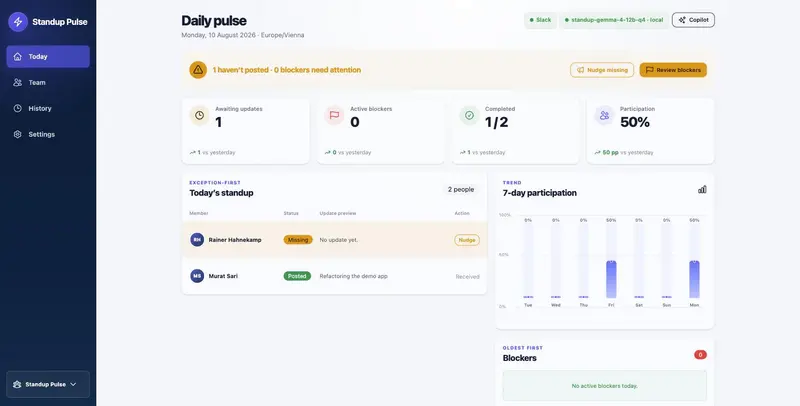Viewport: 800px width, 406px height.
Task: Open the Copilot assistant
Action: coord(693,20)
